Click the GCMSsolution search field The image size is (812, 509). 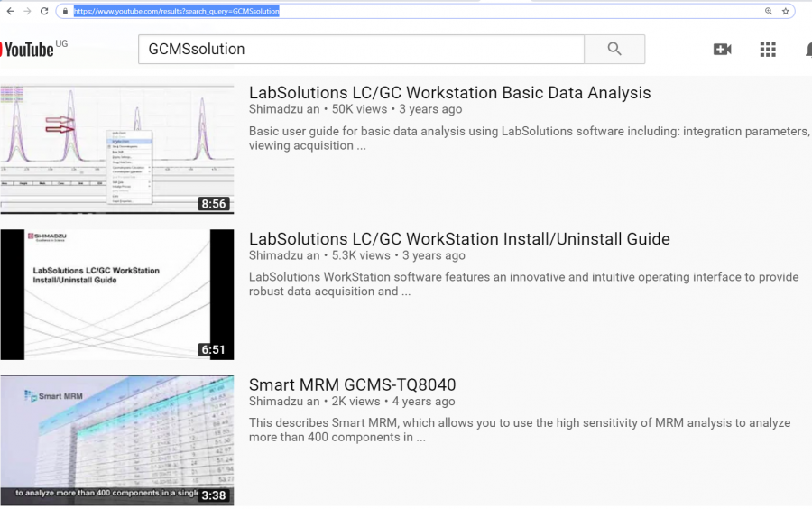tap(361, 50)
